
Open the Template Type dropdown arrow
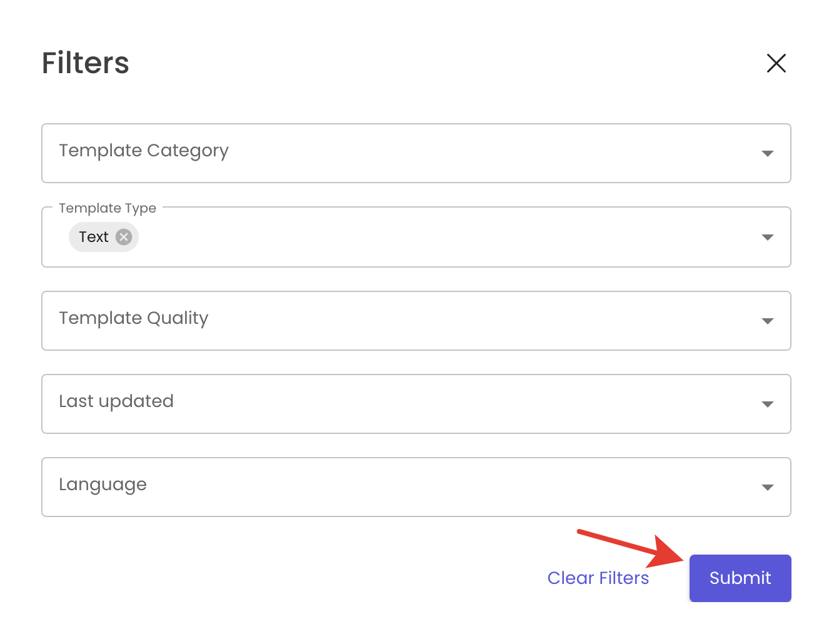[x=768, y=237]
